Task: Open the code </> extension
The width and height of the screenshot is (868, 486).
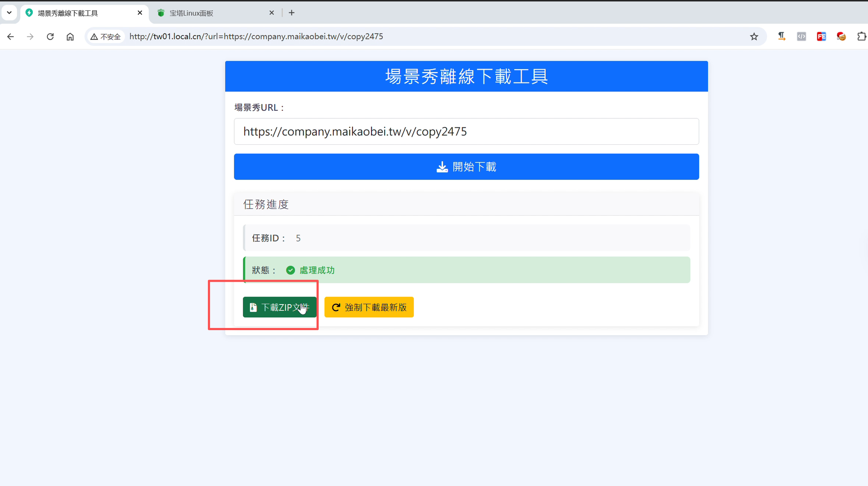Action: coord(801,36)
